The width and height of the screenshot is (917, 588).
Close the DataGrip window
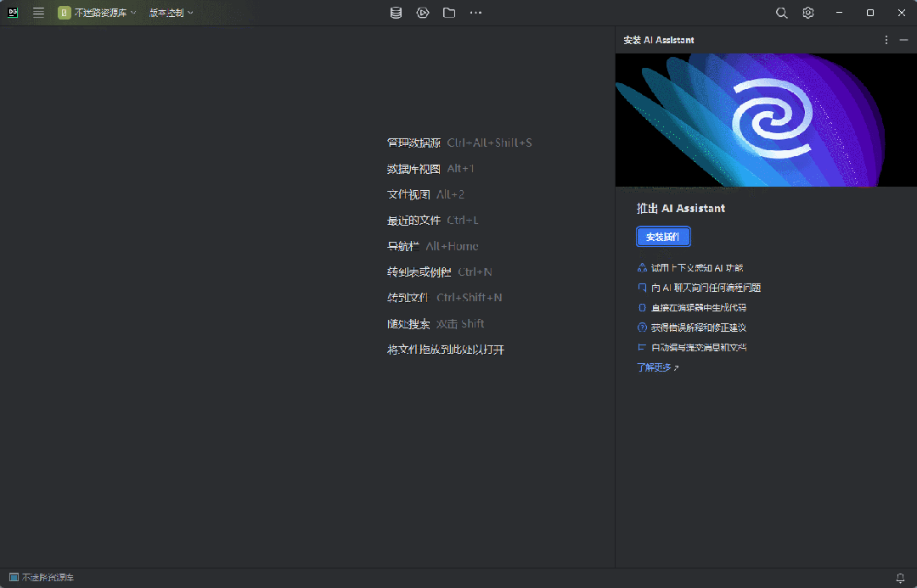[901, 13]
